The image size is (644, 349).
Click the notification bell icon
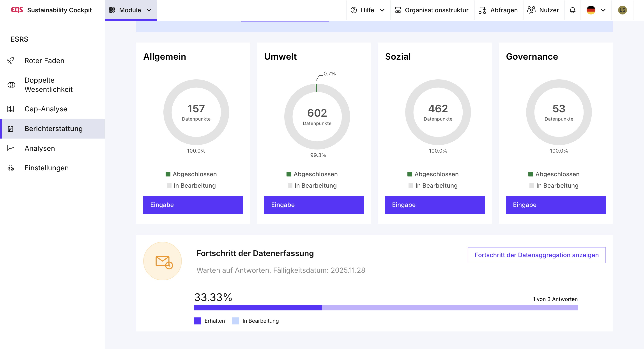573,10
